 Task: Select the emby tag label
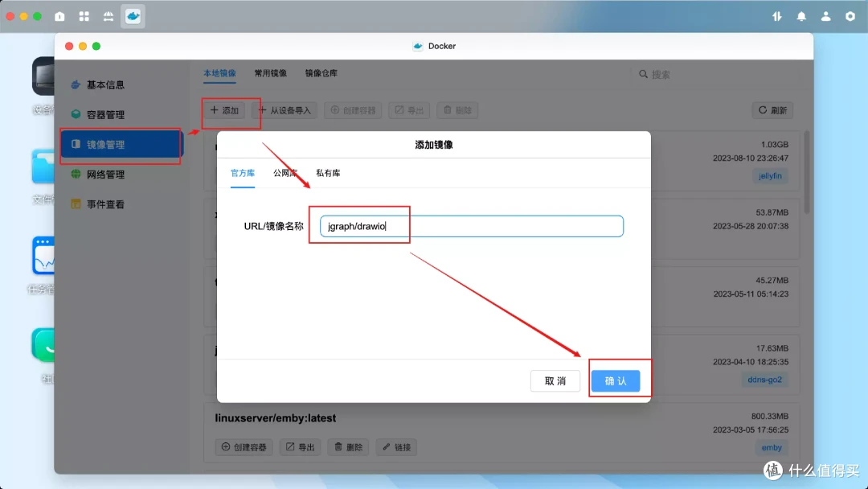pyautogui.click(x=772, y=448)
